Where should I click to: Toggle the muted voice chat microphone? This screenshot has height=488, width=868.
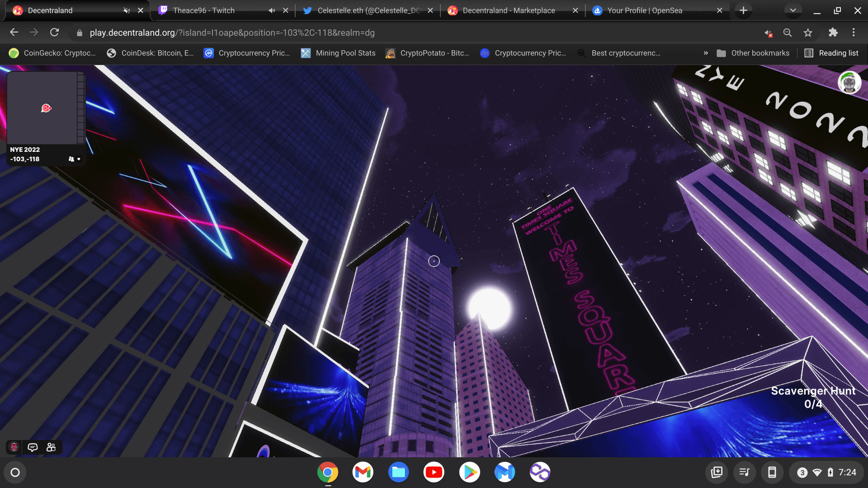tap(14, 447)
